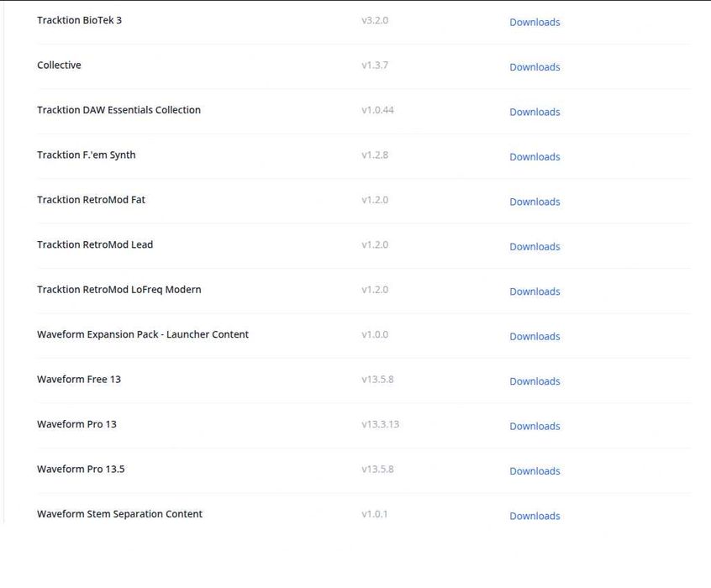Open Downloads for Tracktion F.'em Synth

tap(535, 157)
